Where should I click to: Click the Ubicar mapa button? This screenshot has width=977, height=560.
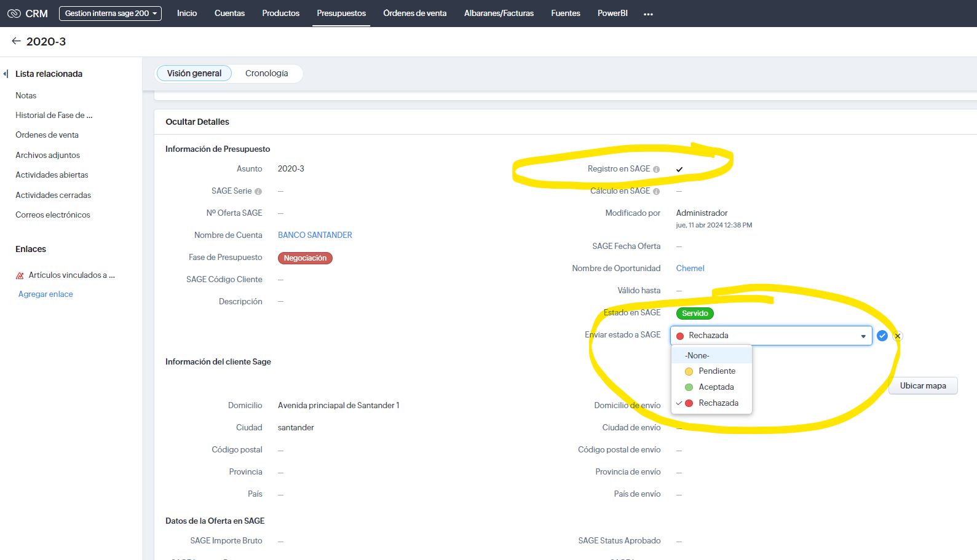point(923,386)
